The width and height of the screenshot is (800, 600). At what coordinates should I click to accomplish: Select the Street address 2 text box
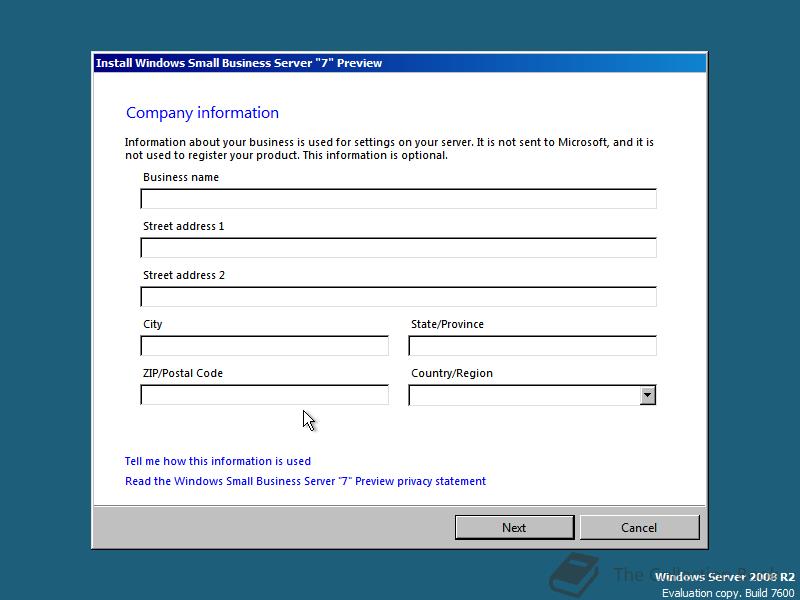tap(398, 296)
